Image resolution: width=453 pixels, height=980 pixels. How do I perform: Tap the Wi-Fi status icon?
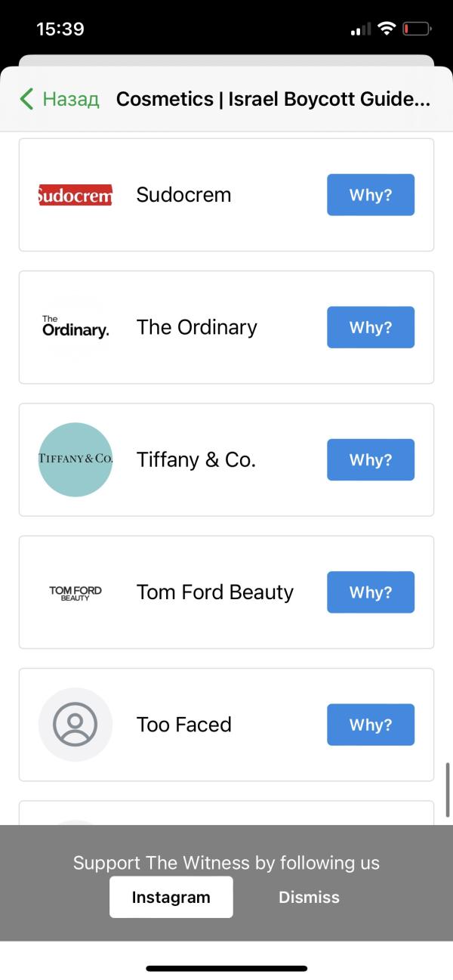[387, 29]
